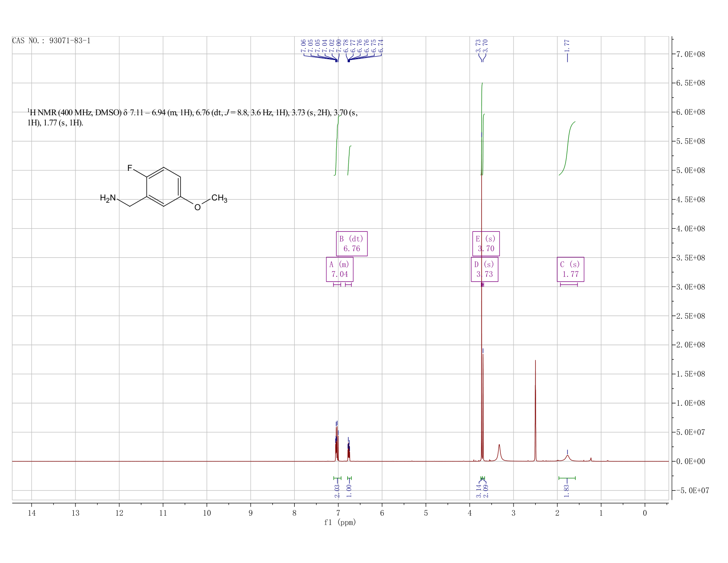Click the 1H NMR summary text line
The width and height of the screenshot is (728, 563).
192,117
